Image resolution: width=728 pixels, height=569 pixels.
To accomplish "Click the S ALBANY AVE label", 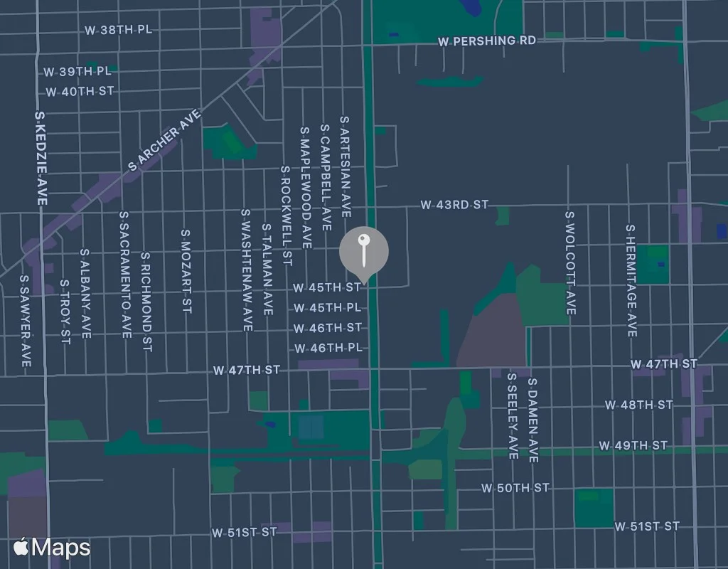I will [x=85, y=294].
